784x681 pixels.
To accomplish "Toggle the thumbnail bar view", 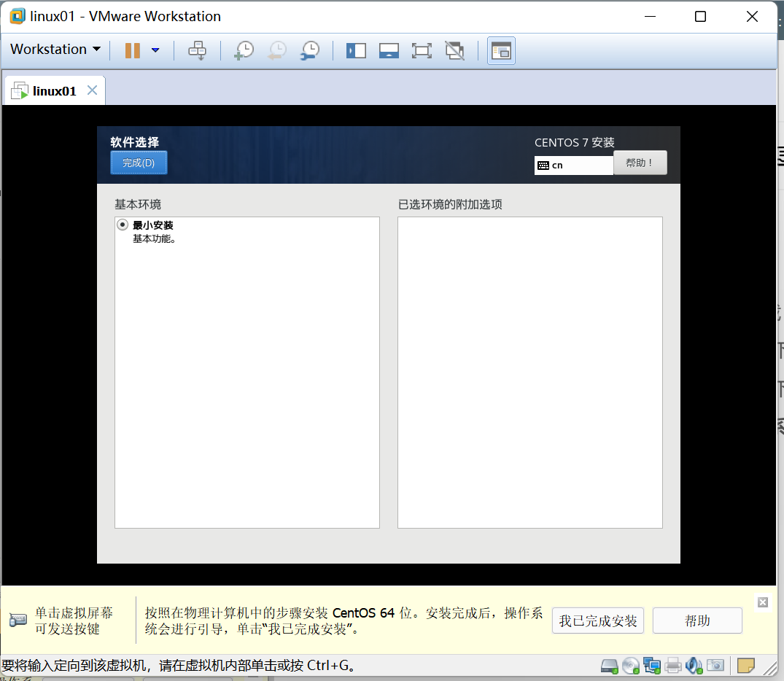I will tap(389, 50).
